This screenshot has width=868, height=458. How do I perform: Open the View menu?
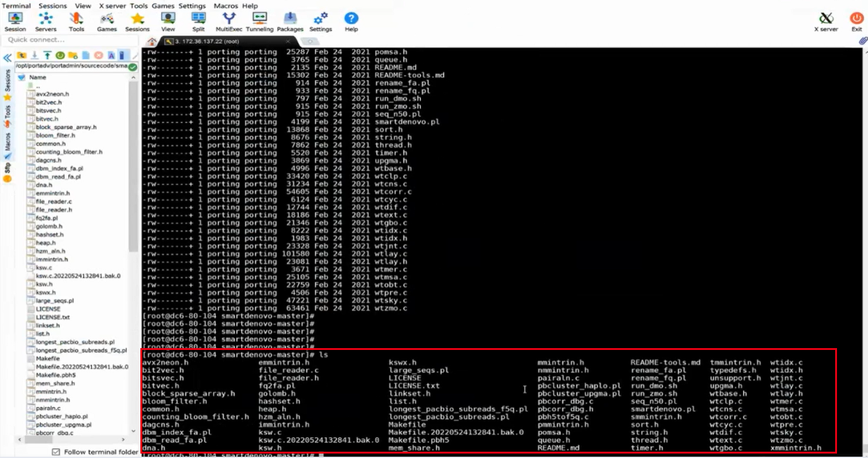click(x=83, y=6)
